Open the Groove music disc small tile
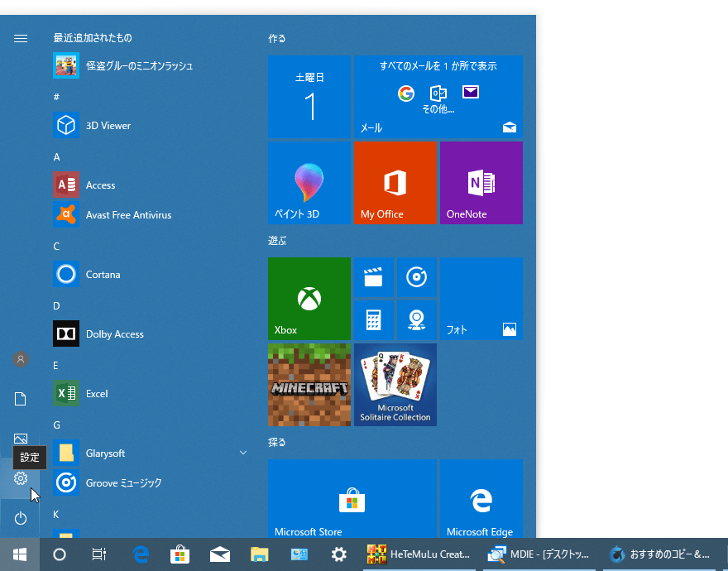This screenshot has width=728, height=571. tap(416, 277)
